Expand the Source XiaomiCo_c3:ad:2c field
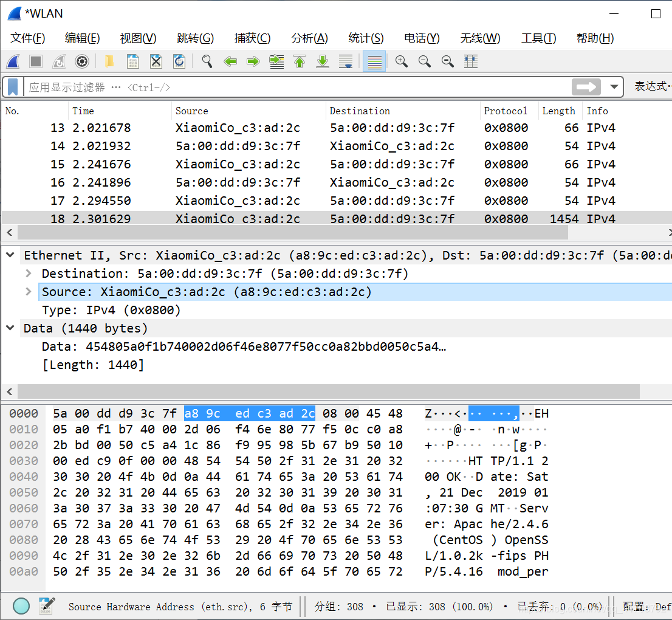Viewport: 672px width, 620px height. (x=29, y=292)
